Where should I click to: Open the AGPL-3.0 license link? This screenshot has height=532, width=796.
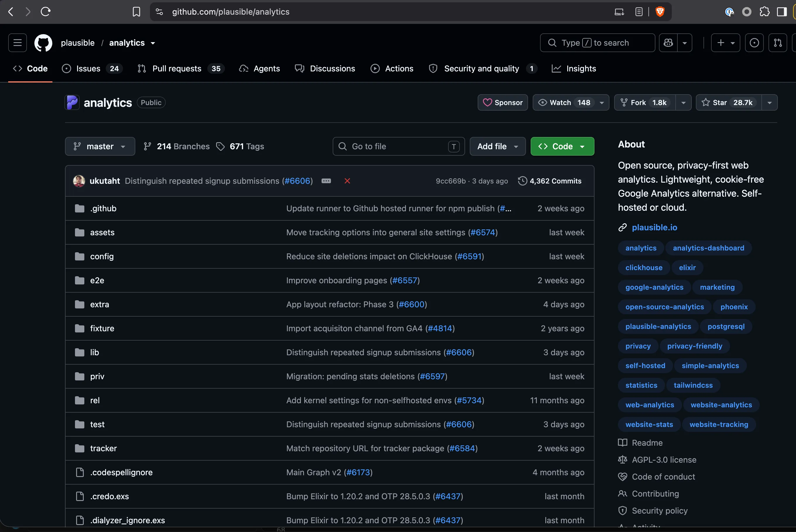pyautogui.click(x=664, y=460)
